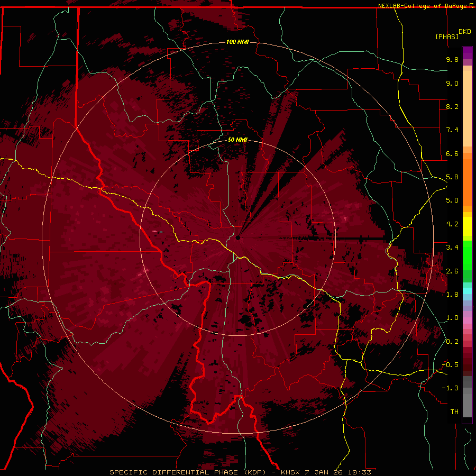Viewport: 476px width, 476px height.
Task: Click the cyan segment of color bar
Action: [467, 290]
